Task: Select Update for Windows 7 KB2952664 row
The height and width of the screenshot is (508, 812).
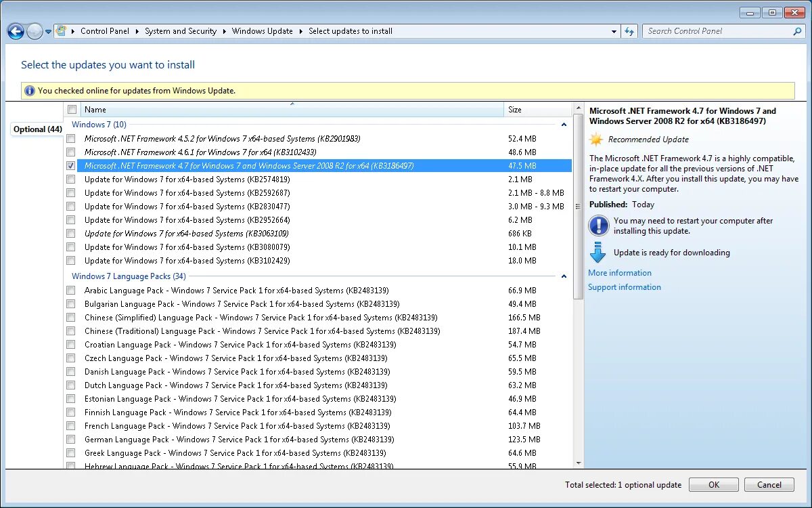Action: [x=318, y=220]
